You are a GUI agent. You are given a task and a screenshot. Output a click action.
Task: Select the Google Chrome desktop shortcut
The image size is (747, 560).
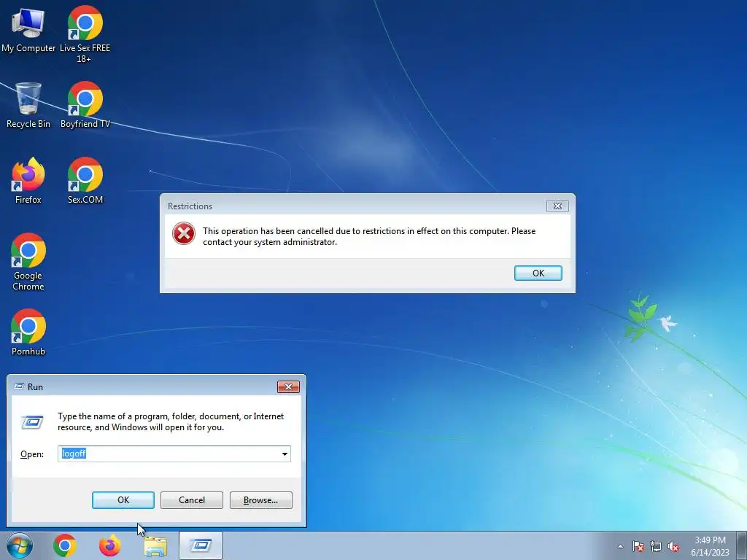[x=28, y=262]
